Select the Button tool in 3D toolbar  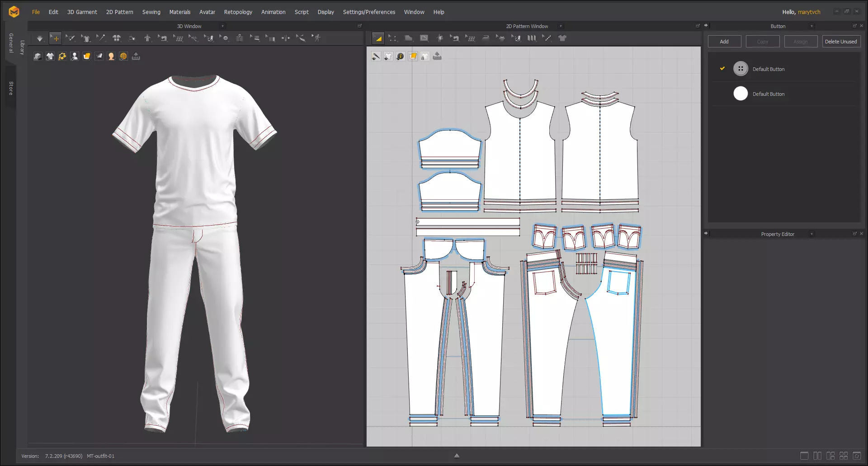click(x=224, y=38)
